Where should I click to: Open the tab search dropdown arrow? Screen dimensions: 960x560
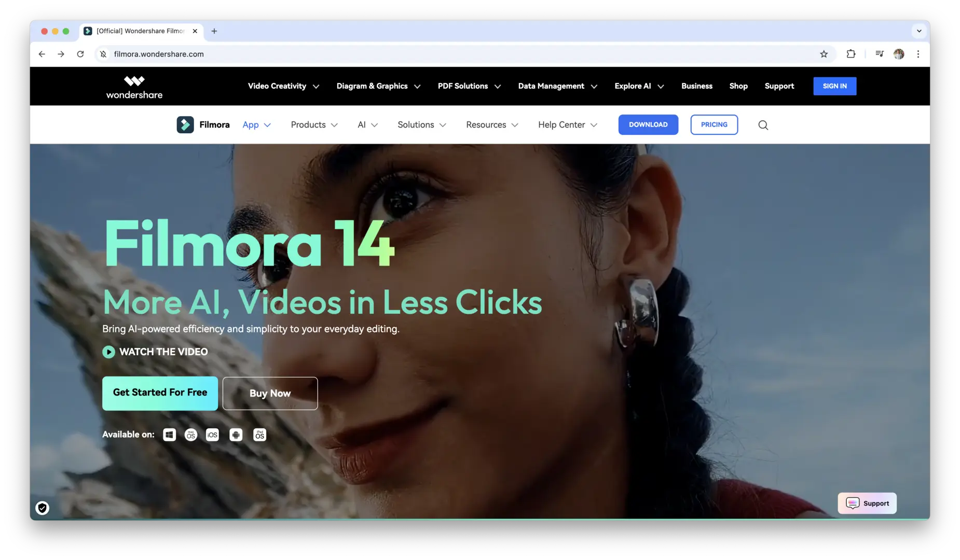(x=919, y=31)
